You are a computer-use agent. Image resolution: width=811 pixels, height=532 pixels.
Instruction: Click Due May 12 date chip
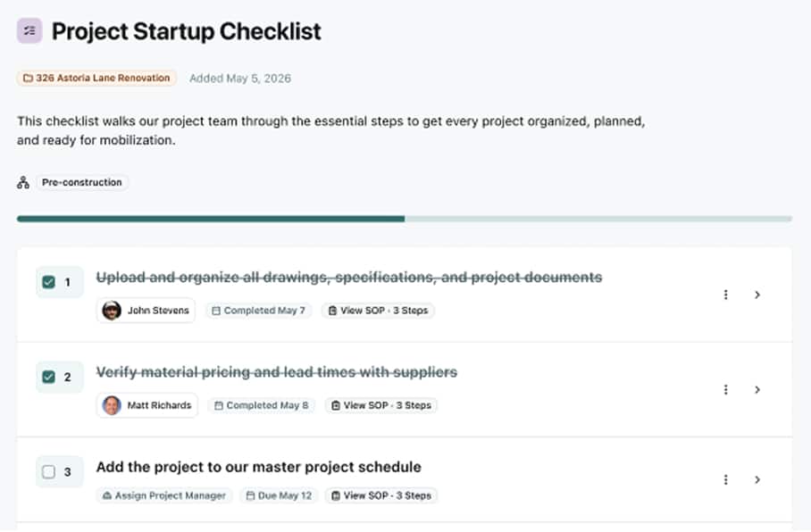point(280,495)
